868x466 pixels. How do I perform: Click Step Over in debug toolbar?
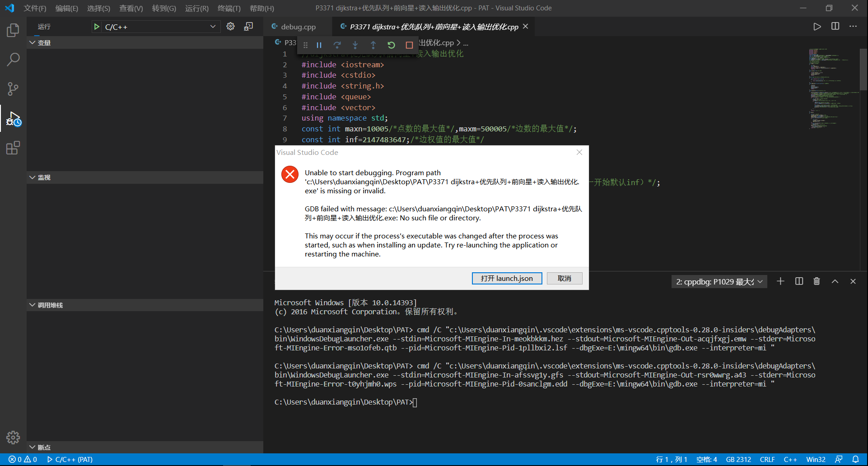[337, 45]
